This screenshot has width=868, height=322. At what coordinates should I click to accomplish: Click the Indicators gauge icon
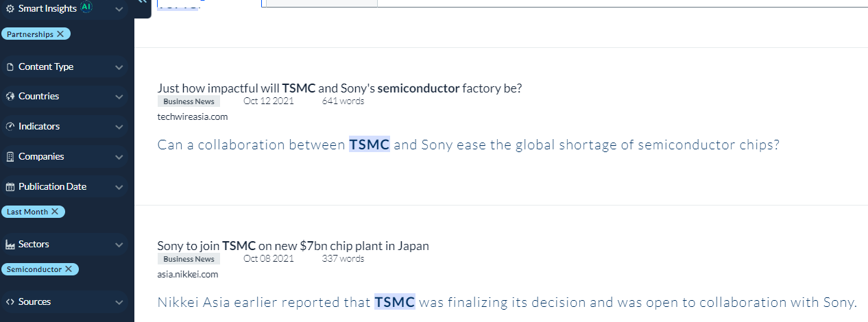[10, 127]
